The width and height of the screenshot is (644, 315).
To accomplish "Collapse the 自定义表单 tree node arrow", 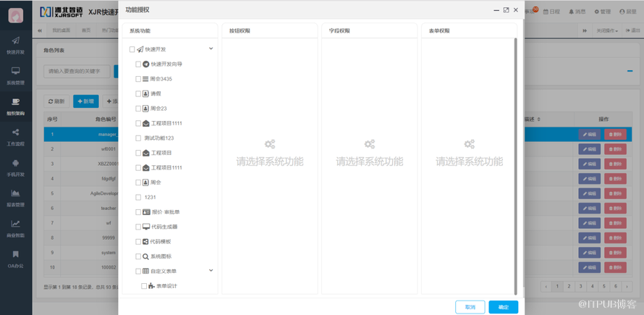I will coord(211,271).
